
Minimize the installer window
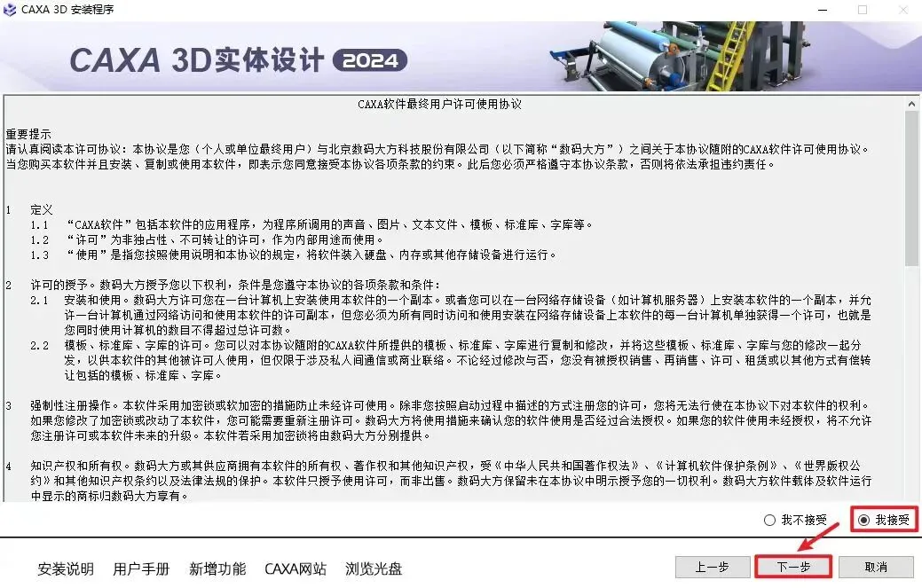pyautogui.click(x=823, y=10)
